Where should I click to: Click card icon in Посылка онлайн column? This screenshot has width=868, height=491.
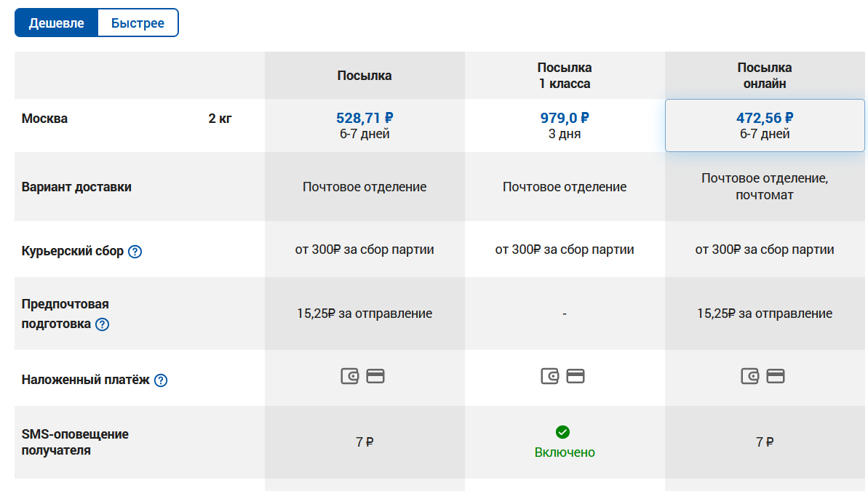point(776,376)
